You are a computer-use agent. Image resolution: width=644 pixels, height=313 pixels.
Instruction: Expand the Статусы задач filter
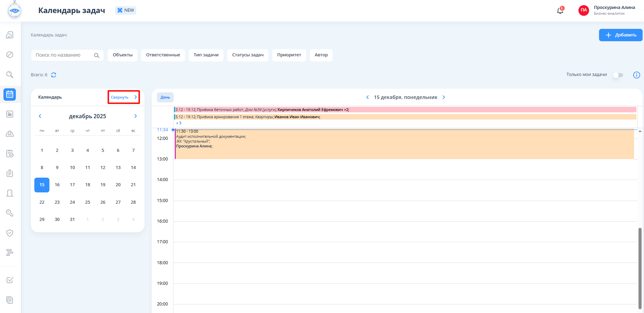click(x=248, y=55)
